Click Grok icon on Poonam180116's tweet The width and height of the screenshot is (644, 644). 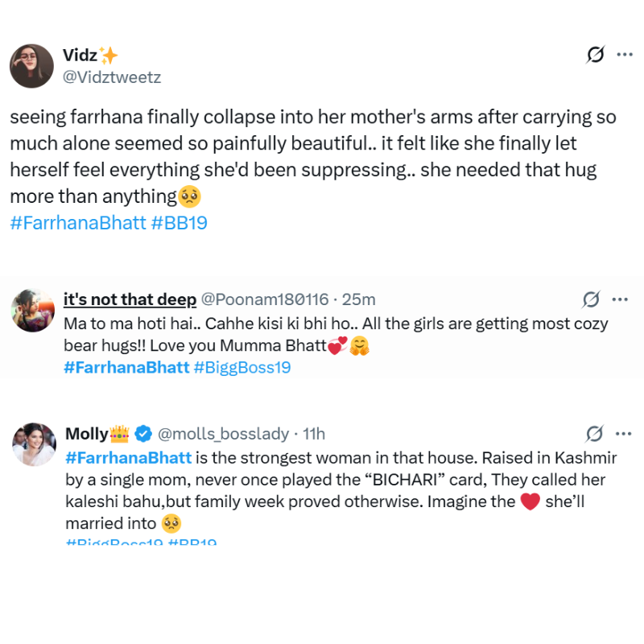pos(592,299)
